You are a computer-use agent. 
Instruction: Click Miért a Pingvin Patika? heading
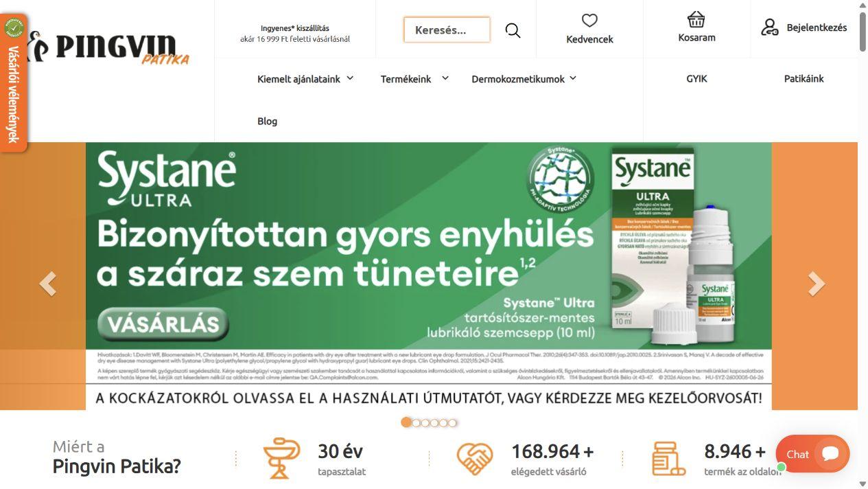click(117, 457)
